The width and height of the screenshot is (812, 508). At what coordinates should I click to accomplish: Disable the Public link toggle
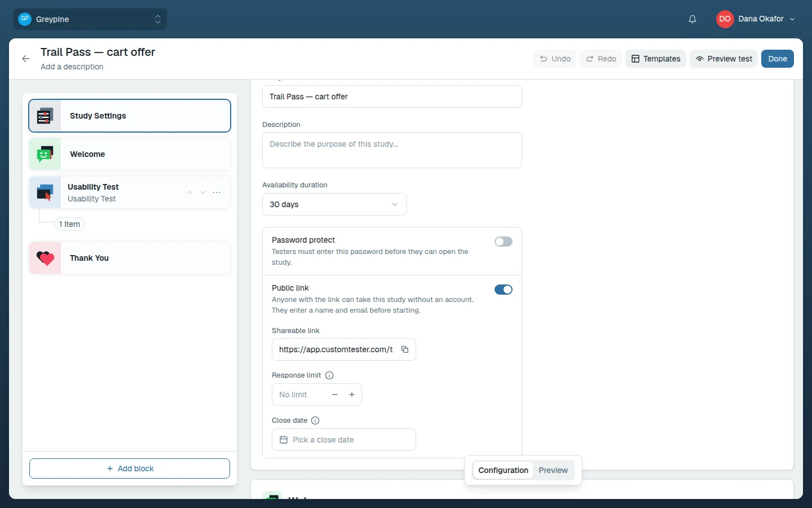pyautogui.click(x=504, y=290)
